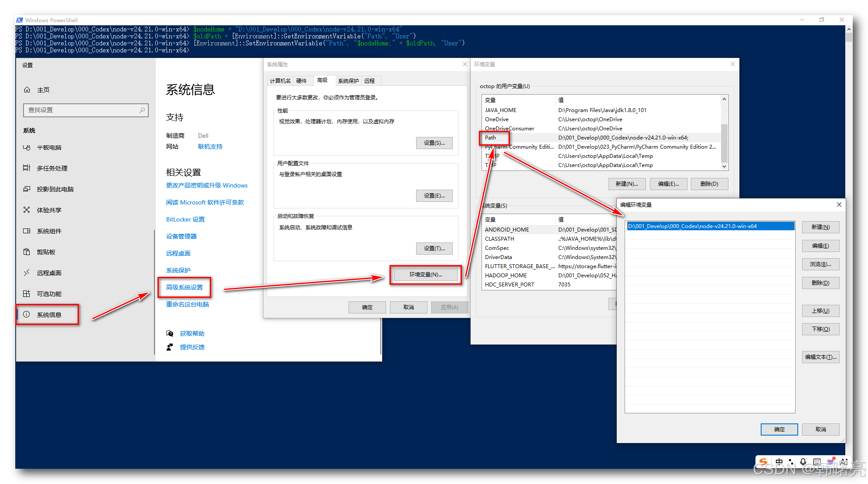The height and width of the screenshot is (484, 868).
Task: Open Multitasking (多任务处理) settings
Action: (x=52, y=168)
